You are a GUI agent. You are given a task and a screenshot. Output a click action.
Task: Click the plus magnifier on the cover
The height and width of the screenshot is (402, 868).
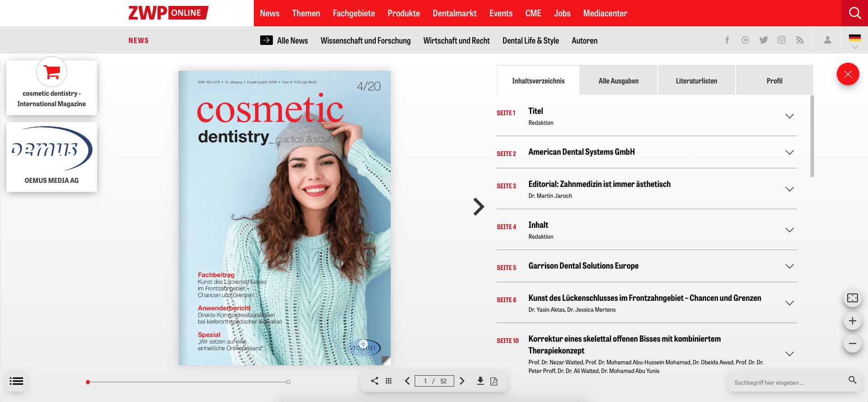(x=364, y=344)
